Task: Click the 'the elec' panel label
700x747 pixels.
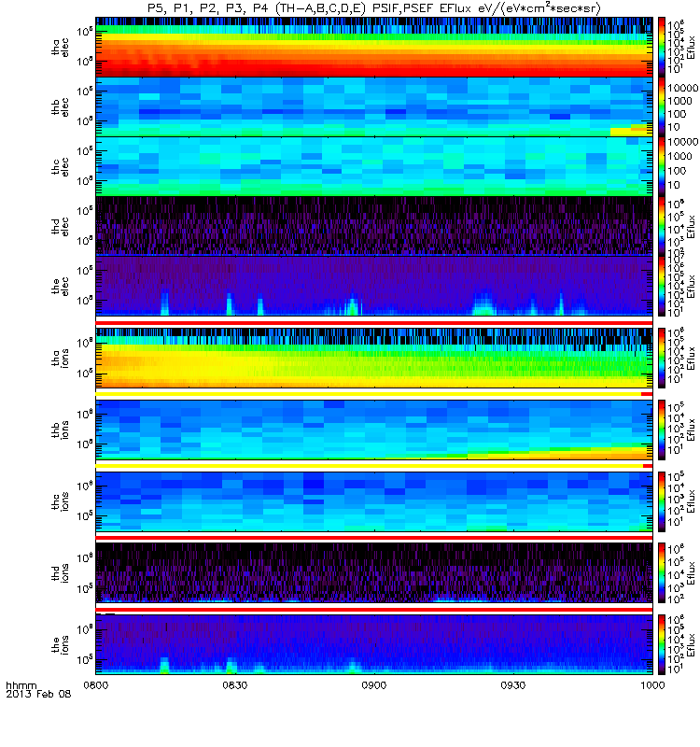Action: (x=60, y=287)
